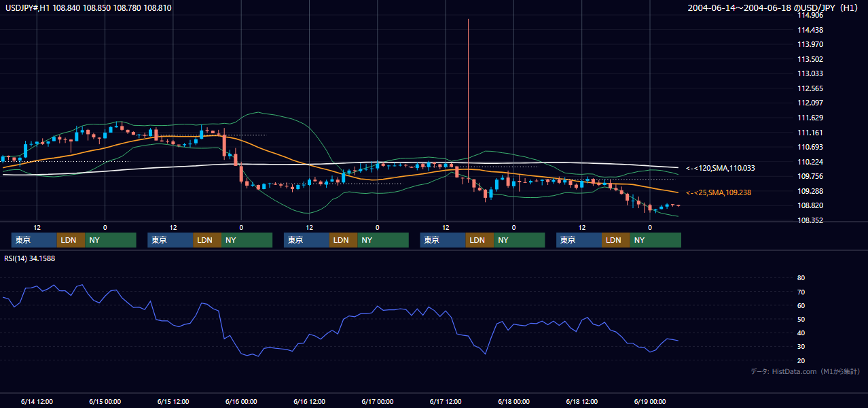Click RSI scale level 40
This screenshot has height=408, width=868.
801,333
